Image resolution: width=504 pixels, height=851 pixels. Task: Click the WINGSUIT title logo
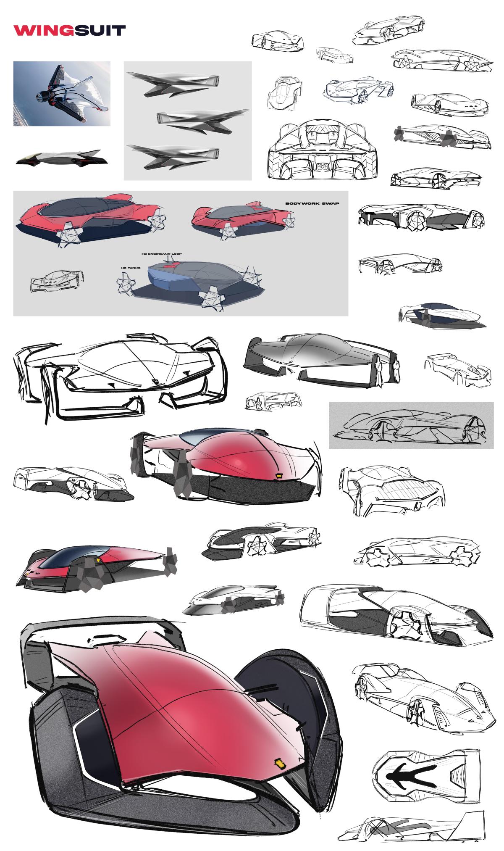pos(70,31)
